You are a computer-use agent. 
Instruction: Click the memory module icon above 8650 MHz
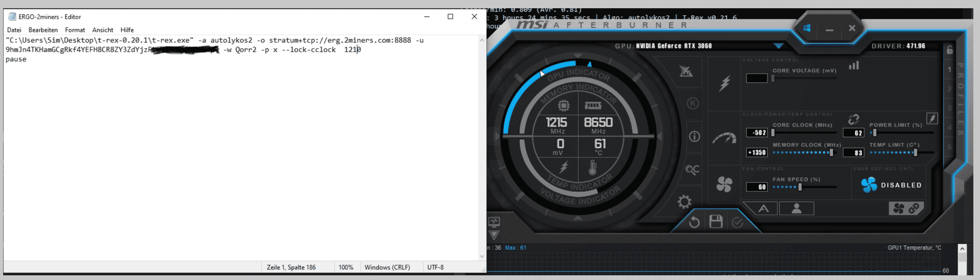click(593, 105)
